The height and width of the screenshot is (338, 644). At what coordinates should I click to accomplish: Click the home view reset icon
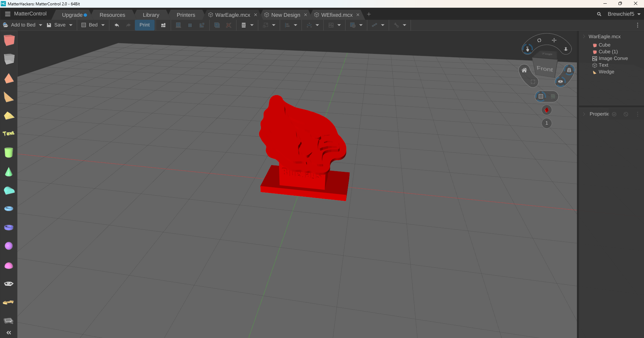click(524, 70)
